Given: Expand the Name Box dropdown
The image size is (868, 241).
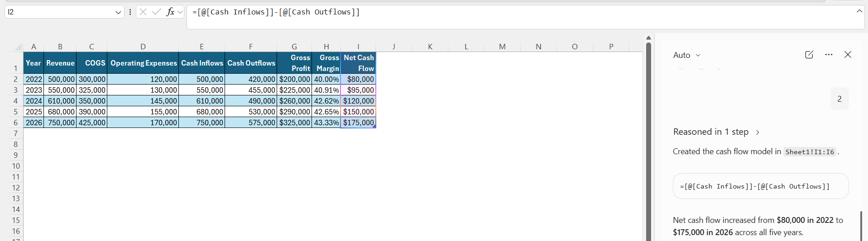Looking at the screenshot, I should click(118, 12).
